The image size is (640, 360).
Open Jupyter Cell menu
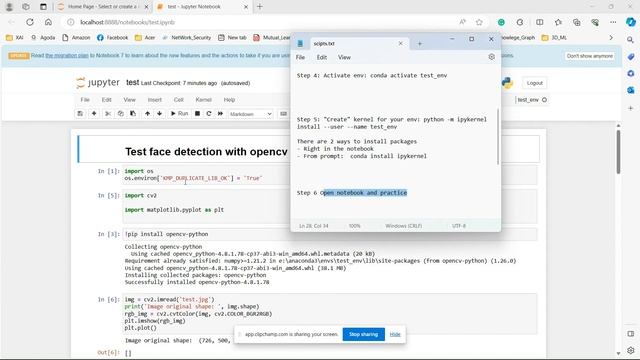(x=179, y=100)
